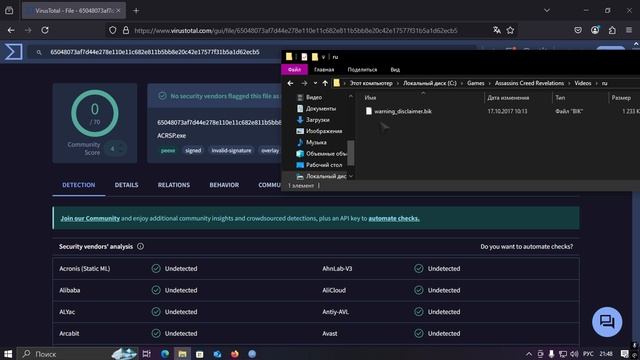Open Microsoft Edge from the taskbar
The height and width of the screenshot is (360, 640).
click(x=165, y=354)
